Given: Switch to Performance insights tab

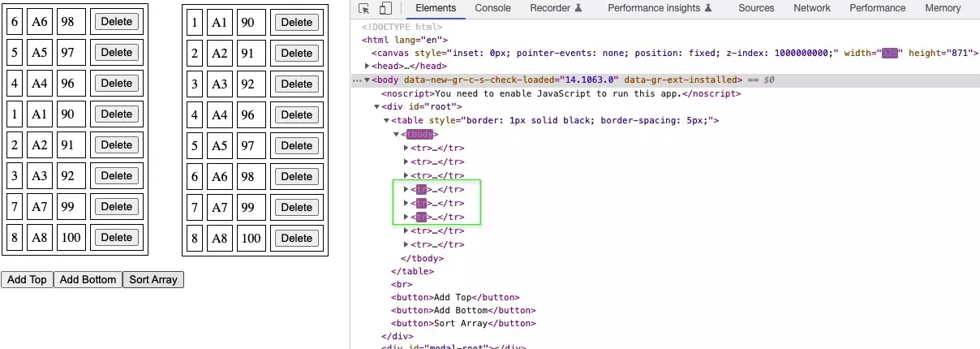Looking at the screenshot, I should coord(660,8).
